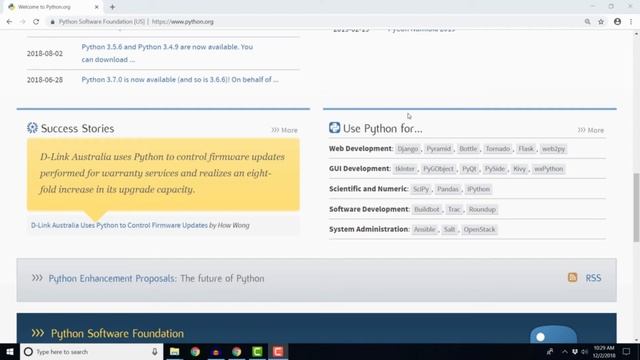Screen dimensions: 640x360
Task: Click the address bar URL
Action: [182, 22]
